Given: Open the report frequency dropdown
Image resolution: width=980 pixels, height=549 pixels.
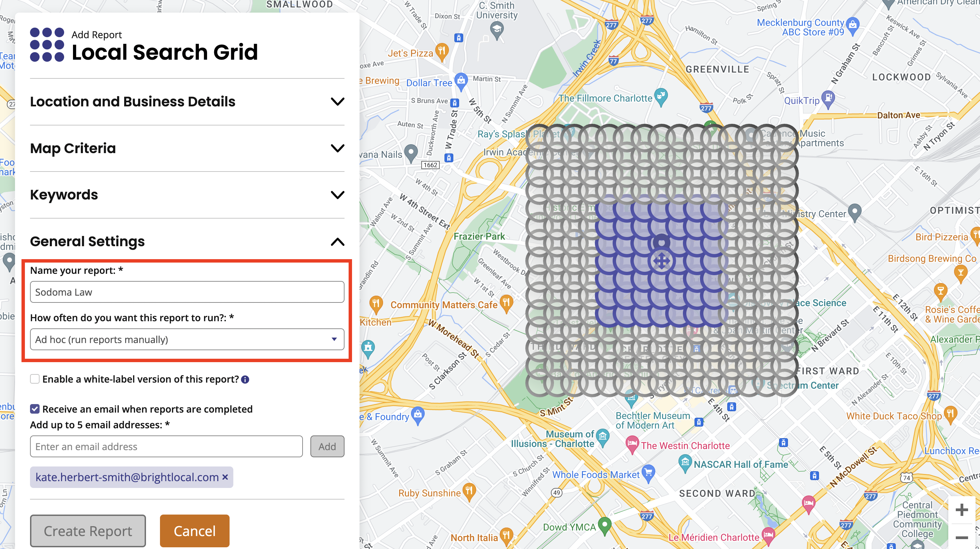Looking at the screenshot, I should point(187,339).
